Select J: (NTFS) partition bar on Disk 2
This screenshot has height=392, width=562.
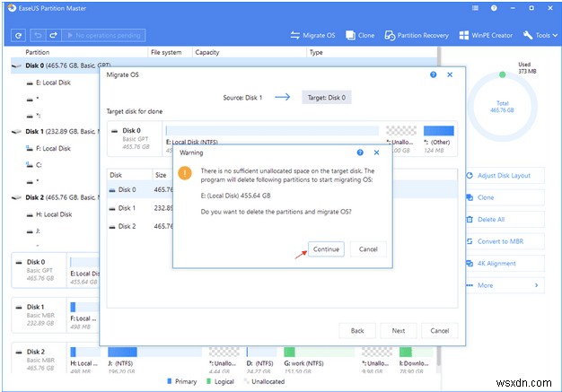point(154,352)
